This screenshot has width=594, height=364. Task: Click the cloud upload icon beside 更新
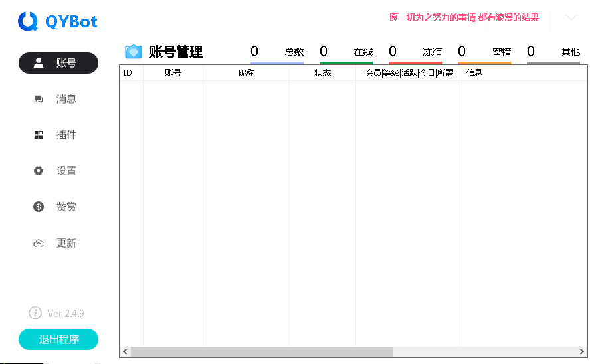(39, 243)
